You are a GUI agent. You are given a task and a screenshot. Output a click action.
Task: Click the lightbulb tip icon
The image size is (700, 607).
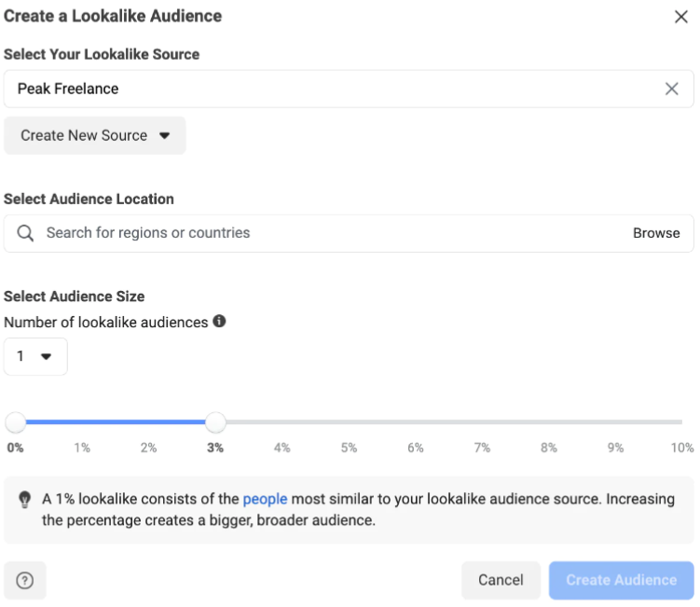point(24,500)
